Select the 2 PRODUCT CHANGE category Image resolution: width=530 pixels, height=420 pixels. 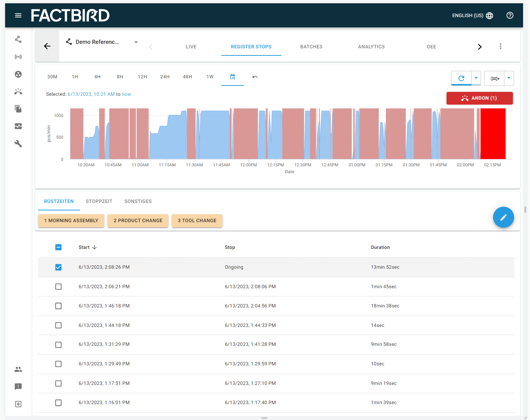pos(138,221)
